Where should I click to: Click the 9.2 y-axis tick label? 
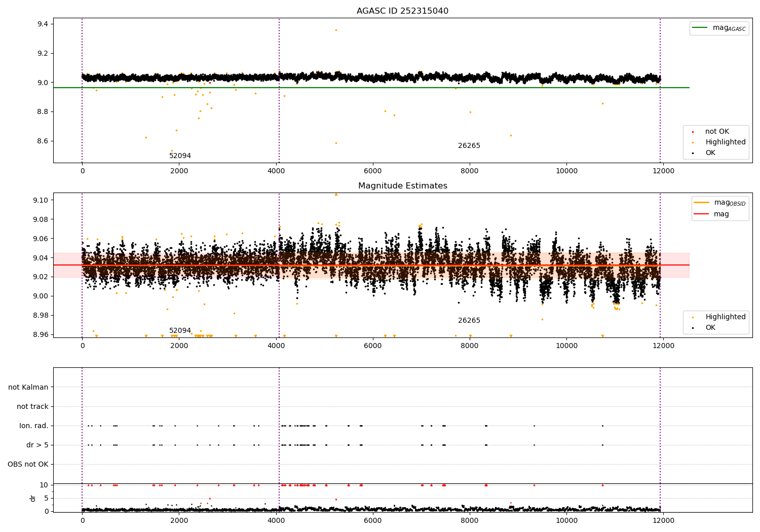pos(42,54)
